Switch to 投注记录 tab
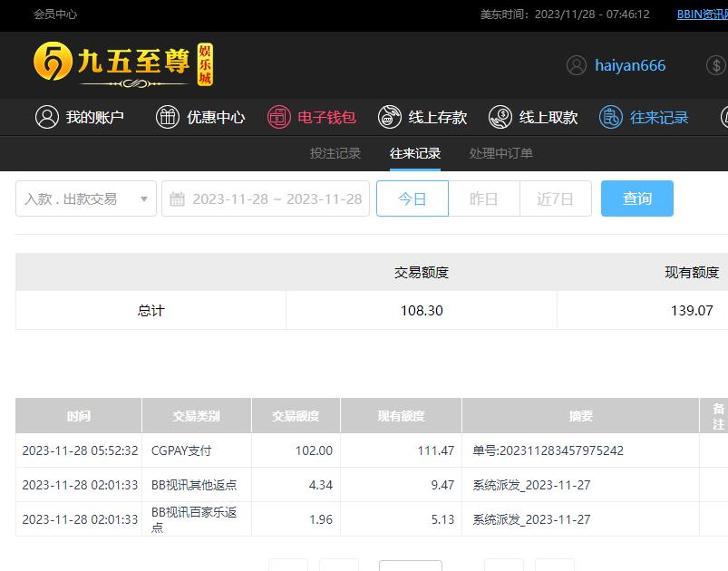 point(335,153)
